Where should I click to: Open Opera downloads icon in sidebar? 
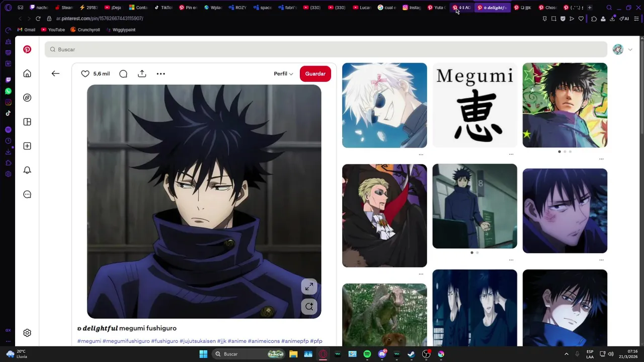(x=8, y=152)
